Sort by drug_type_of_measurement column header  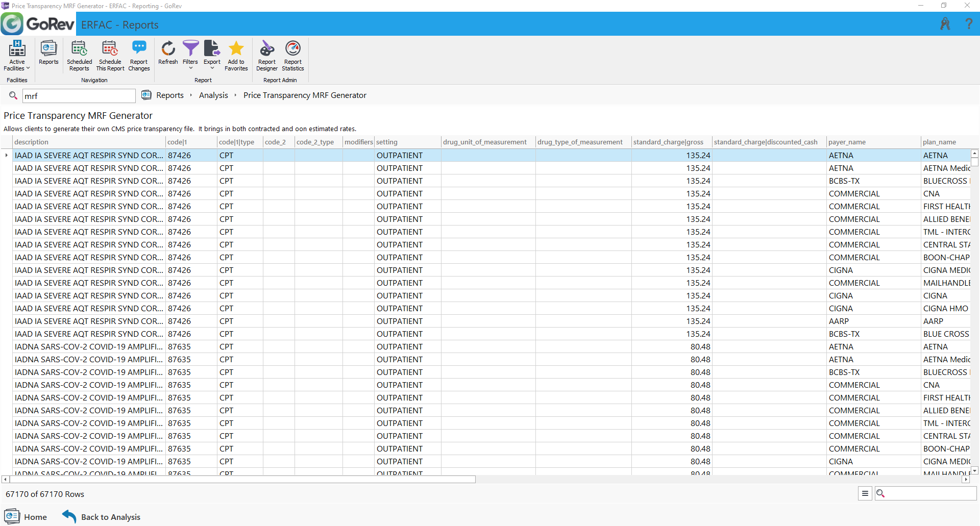click(583, 142)
